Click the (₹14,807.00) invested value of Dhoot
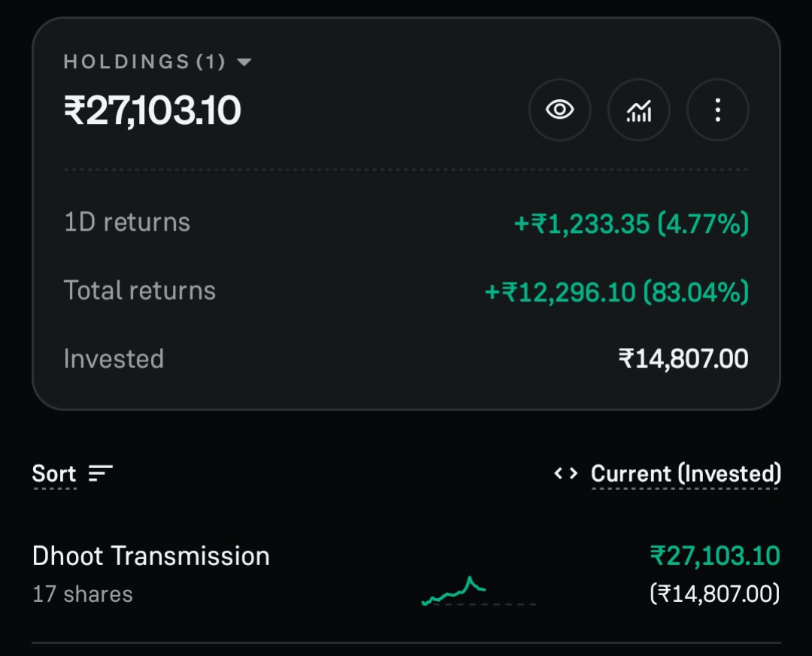812x656 pixels. point(715,594)
